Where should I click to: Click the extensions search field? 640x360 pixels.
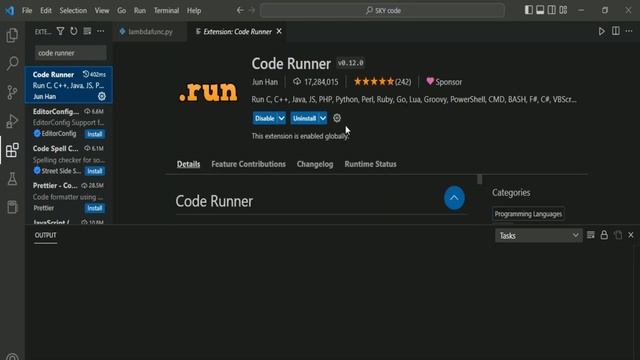[x=71, y=53]
